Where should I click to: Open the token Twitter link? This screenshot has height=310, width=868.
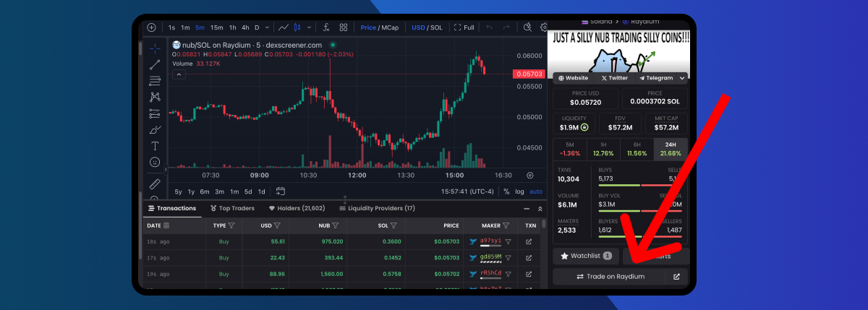(x=614, y=77)
